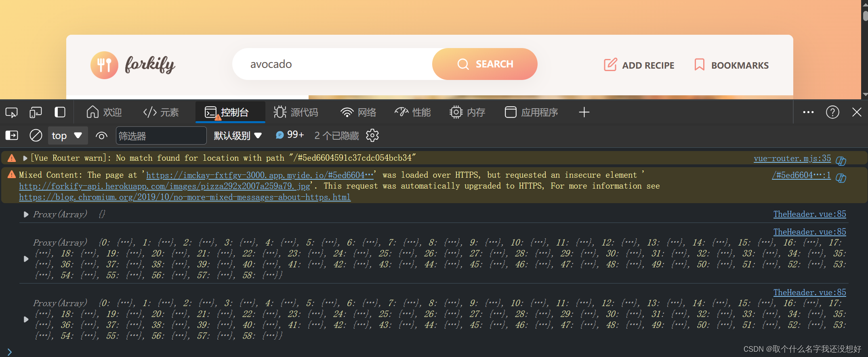Expand the second Proxy(Array) log entry
The image size is (868, 357).
[26, 259]
